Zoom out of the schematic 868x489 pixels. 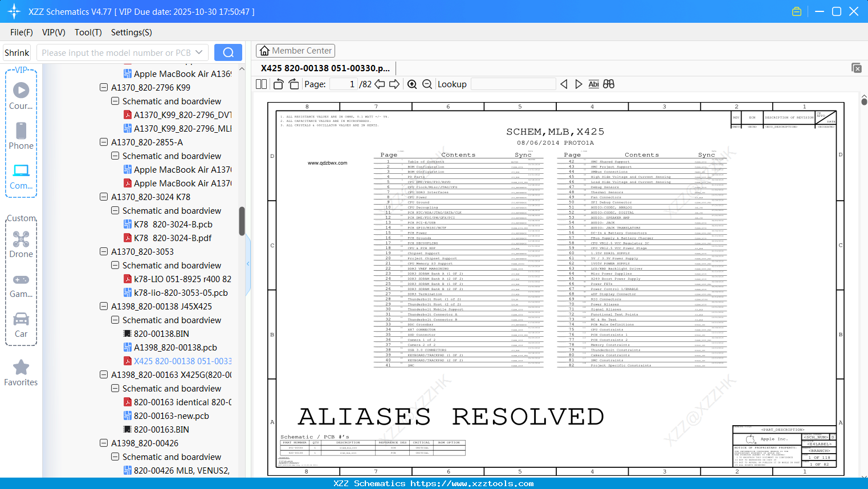pos(427,84)
